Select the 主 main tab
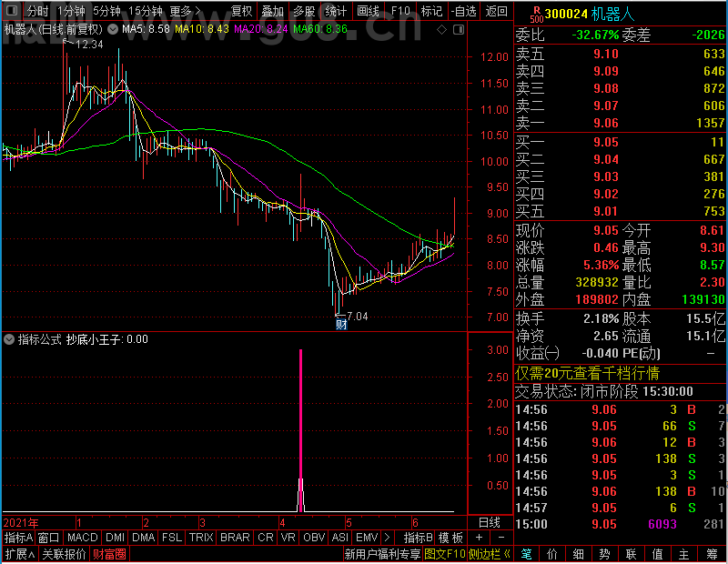The width and height of the screenshot is (728, 564). pyautogui.click(x=684, y=554)
